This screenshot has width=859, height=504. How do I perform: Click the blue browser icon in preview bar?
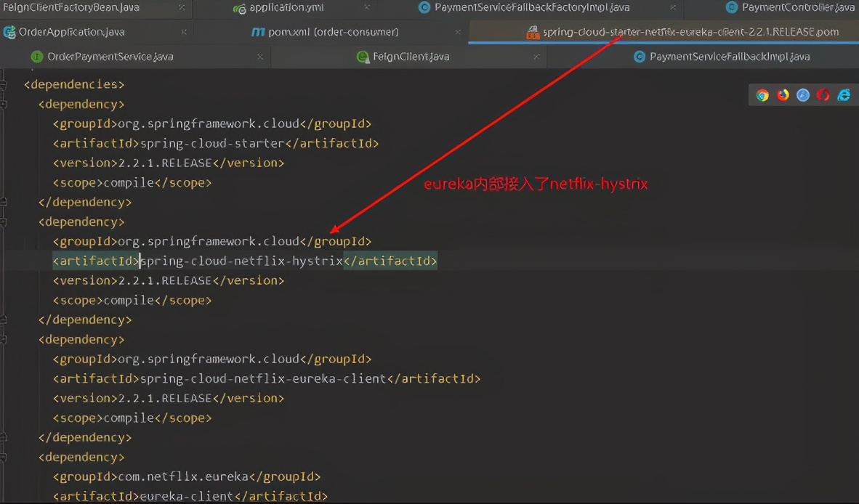802,94
